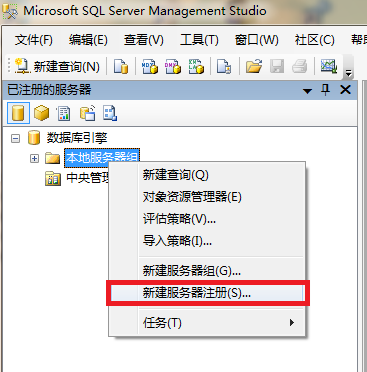Open the 窗口(W) menu
Image resolution: width=367 pixels, height=372 pixels.
coord(257,40)
